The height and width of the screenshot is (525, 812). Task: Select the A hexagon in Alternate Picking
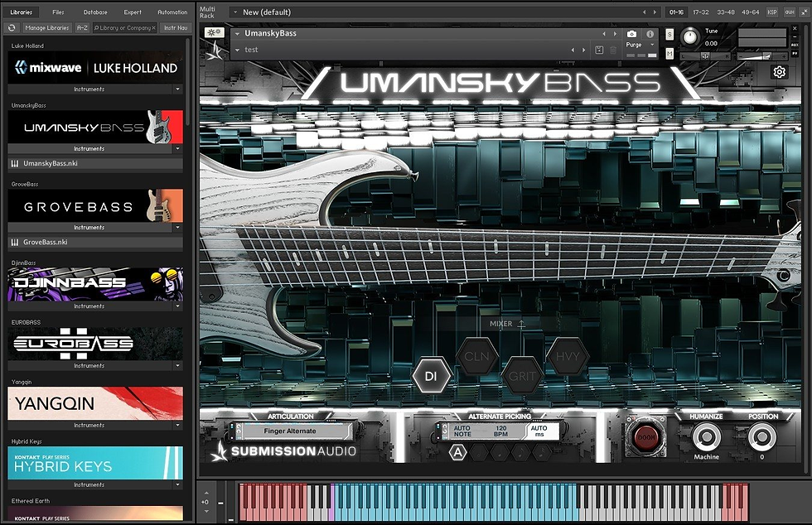[457, 452]
